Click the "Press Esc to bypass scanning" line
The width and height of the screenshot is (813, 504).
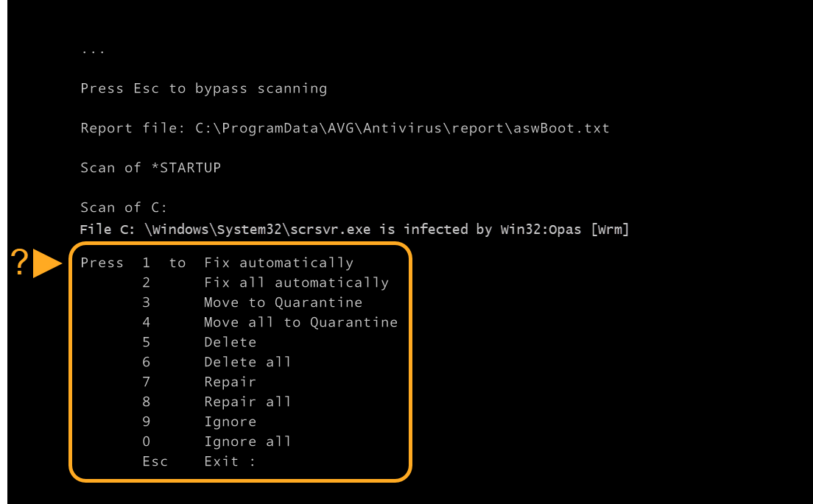(x=203, y=88)
